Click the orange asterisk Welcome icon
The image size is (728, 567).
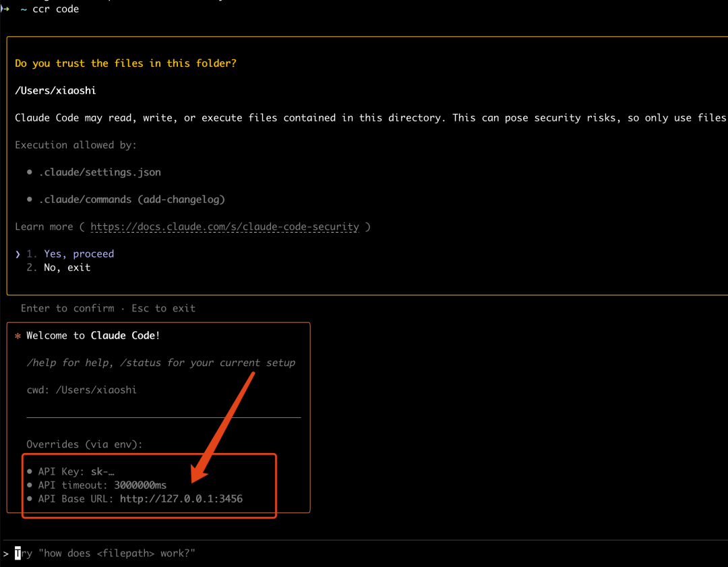18,336
